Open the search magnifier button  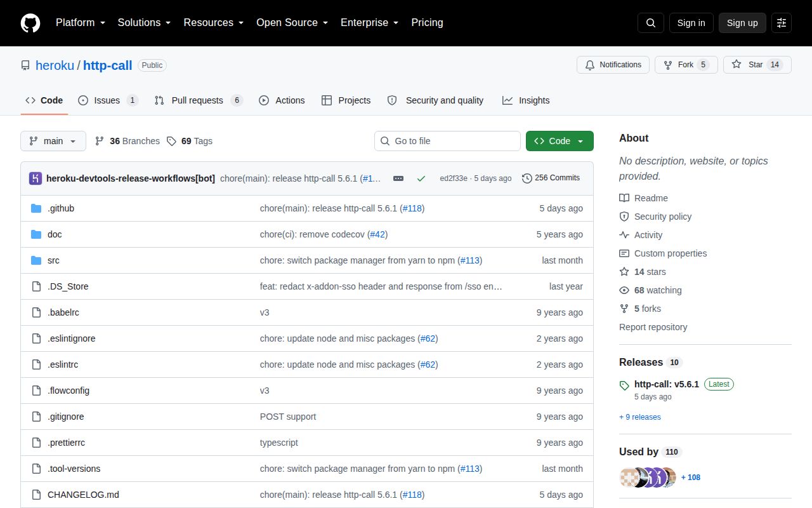[x=651, y=23]
